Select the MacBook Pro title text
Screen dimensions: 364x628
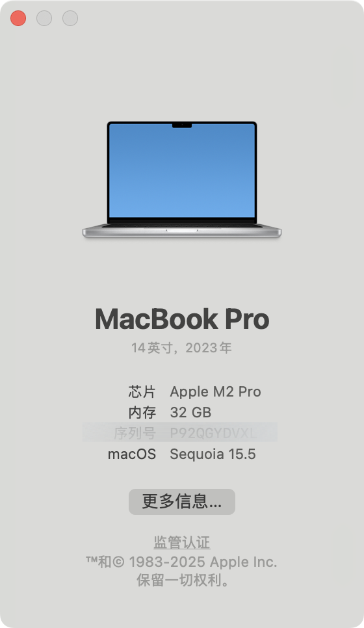(182, 319)
